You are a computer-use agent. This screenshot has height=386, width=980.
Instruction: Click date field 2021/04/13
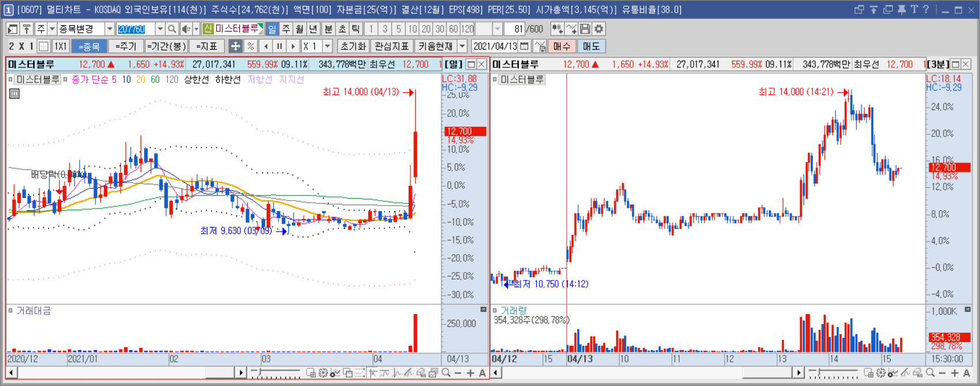coord(495,46)
